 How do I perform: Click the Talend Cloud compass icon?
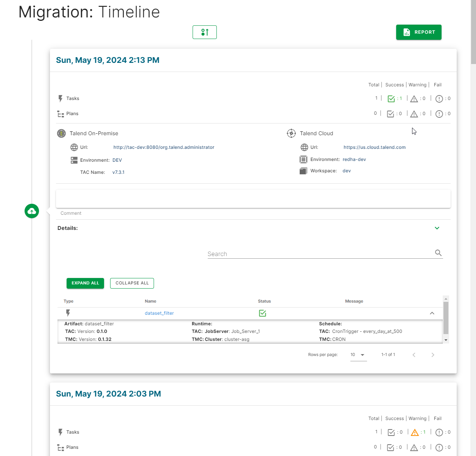tap(291, 133)
